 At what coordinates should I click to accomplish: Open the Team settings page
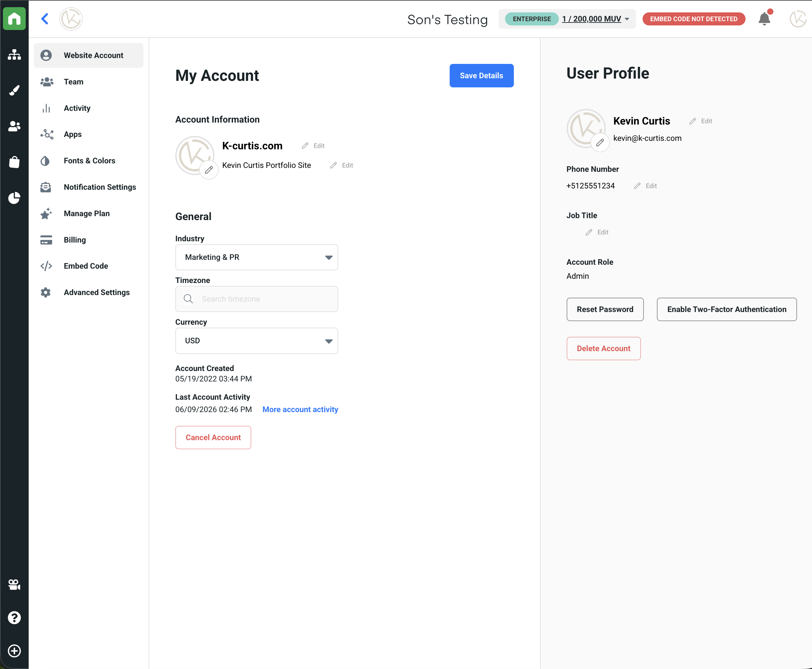click(x=89, y=82)
